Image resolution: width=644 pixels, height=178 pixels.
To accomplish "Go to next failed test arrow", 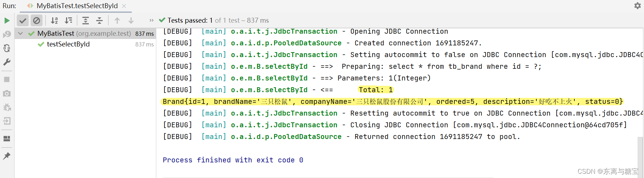I will click(x=131, y=21).
